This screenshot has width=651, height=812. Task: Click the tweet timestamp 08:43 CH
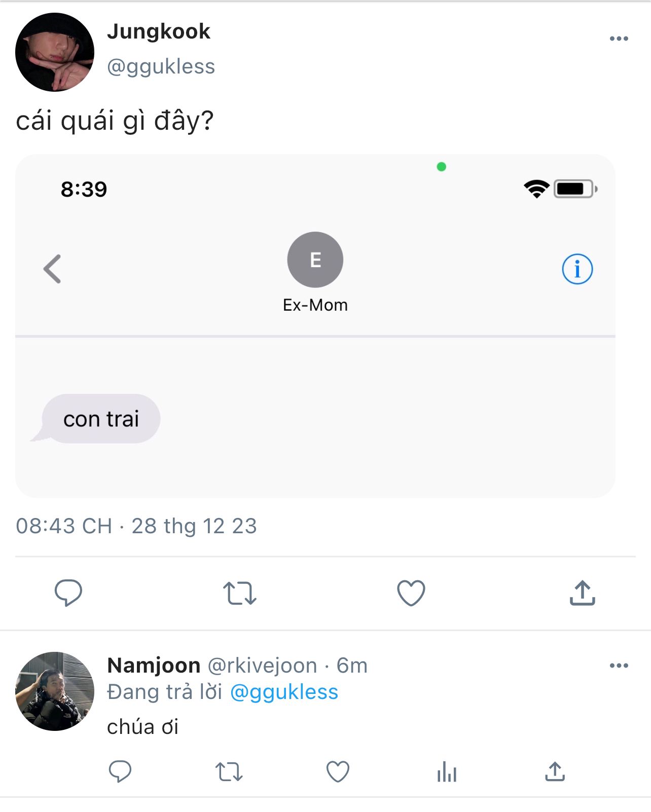click(x=64, y=526)
